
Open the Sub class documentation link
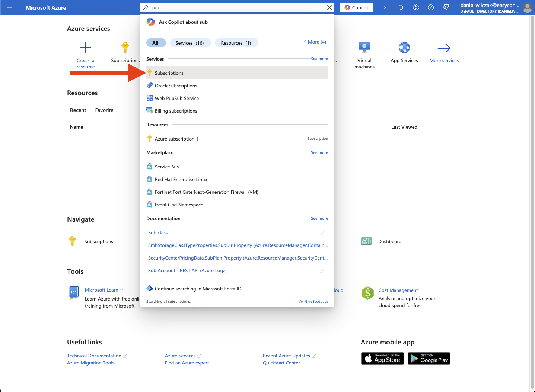point(158,232)
